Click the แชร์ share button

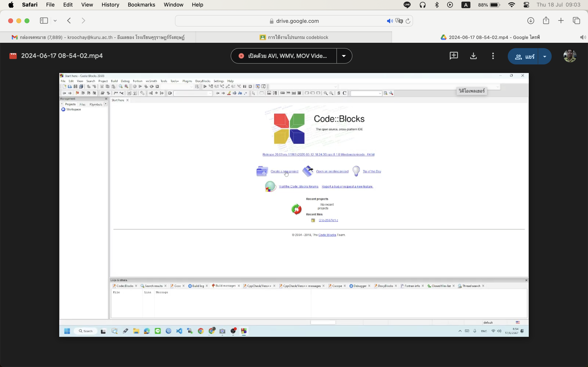click(x=524, y=56)
